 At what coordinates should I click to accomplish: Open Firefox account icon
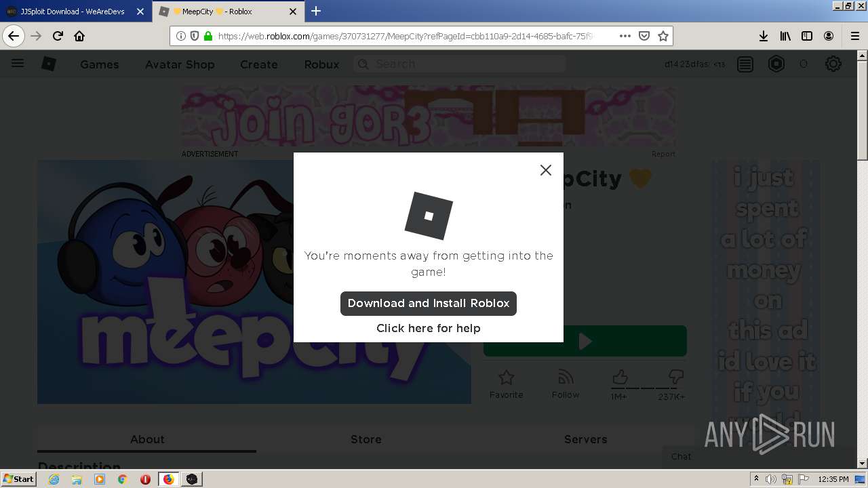829,36
